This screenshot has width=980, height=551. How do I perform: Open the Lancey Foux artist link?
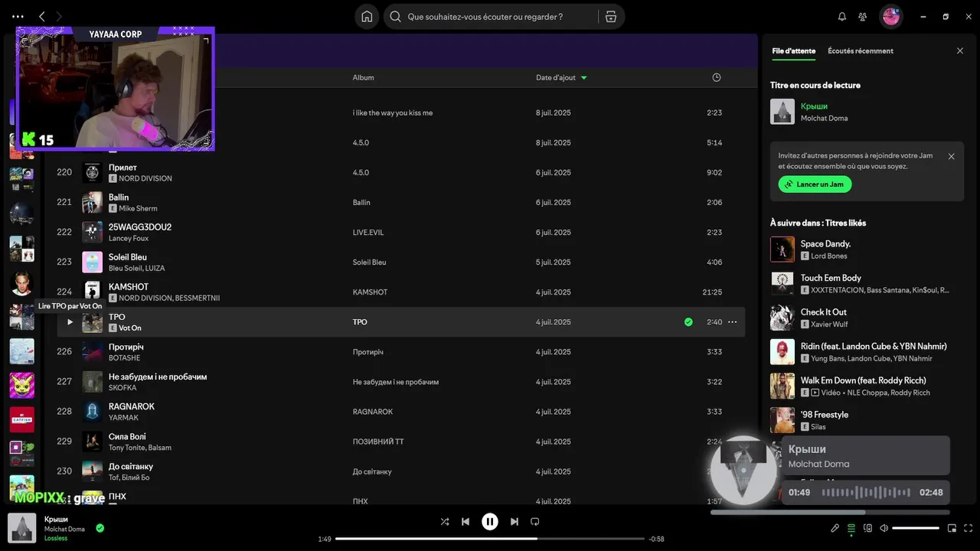pyautogui.click(x=129, y=238)
